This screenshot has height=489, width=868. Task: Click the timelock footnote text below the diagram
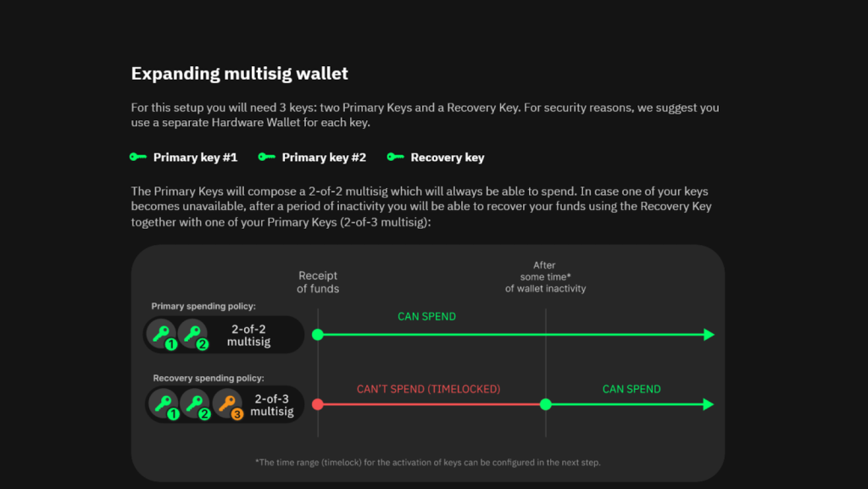[427, 462]
